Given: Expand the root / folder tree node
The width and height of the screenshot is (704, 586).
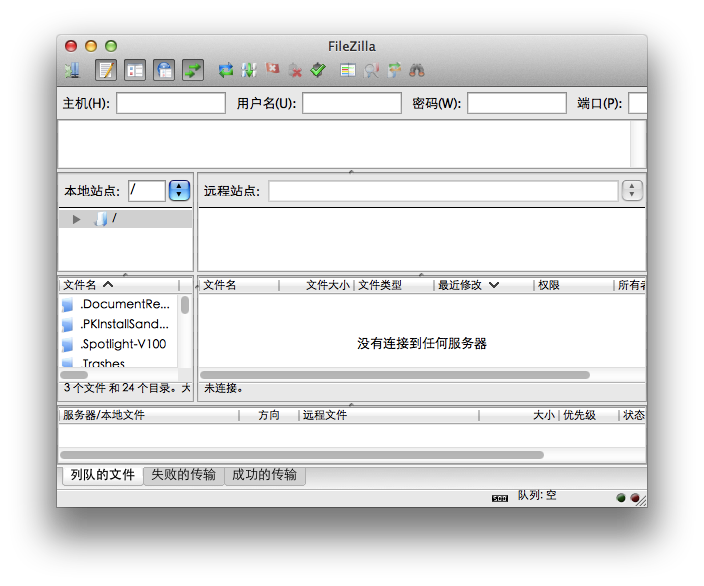Looking at the screenshot, I should 76,219.
